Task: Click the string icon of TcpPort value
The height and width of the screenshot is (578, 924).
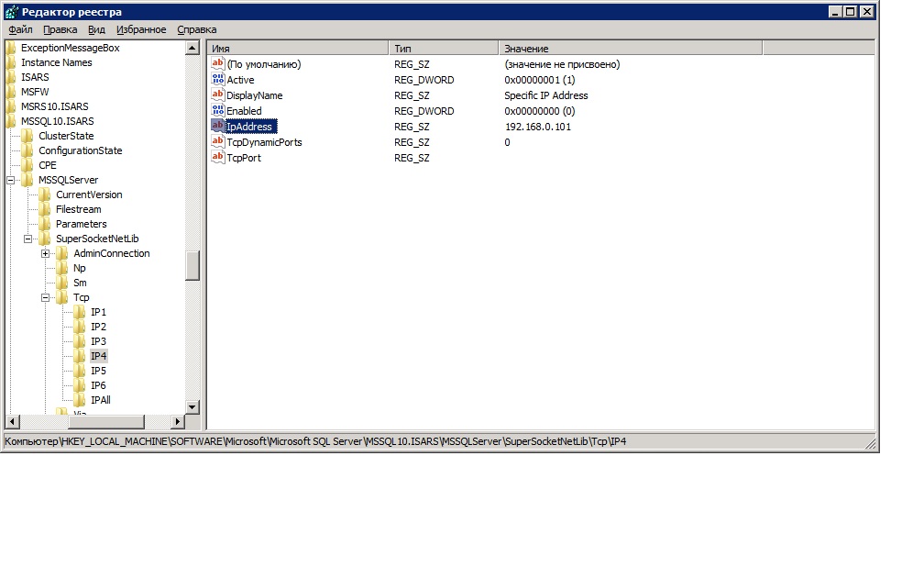Action: point(218,158)
